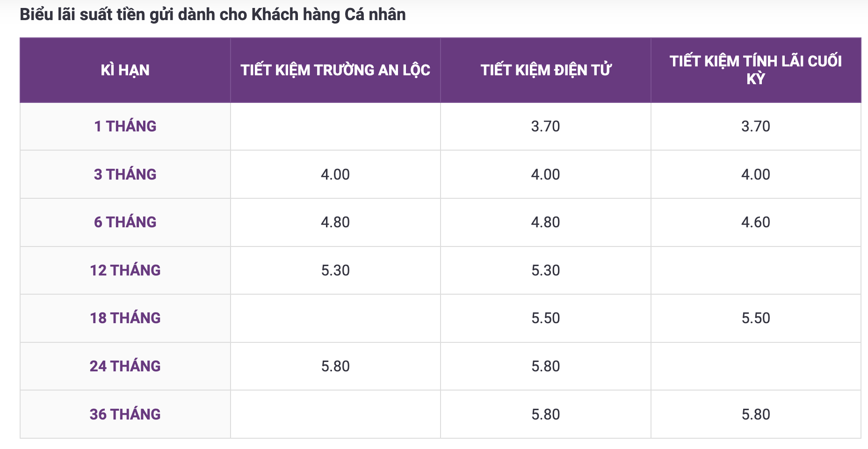Click the KÌ HẠN column header

(x=125, y=70)
